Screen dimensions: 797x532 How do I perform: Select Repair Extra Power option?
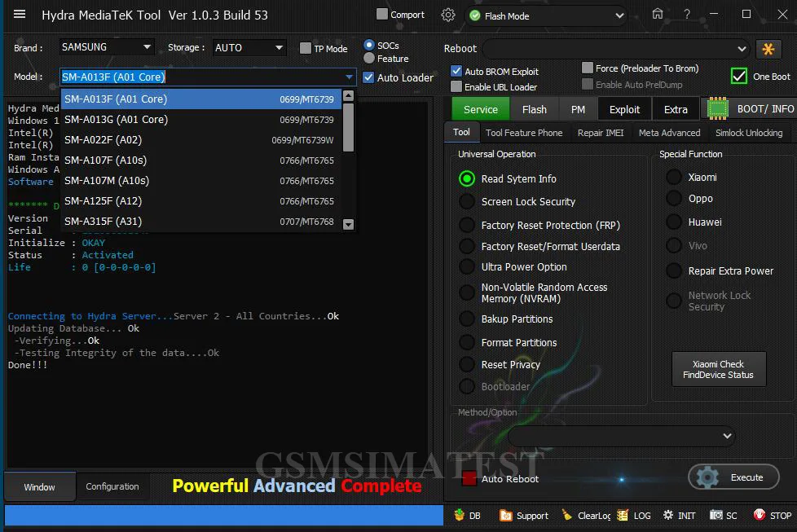coord(674,270)
